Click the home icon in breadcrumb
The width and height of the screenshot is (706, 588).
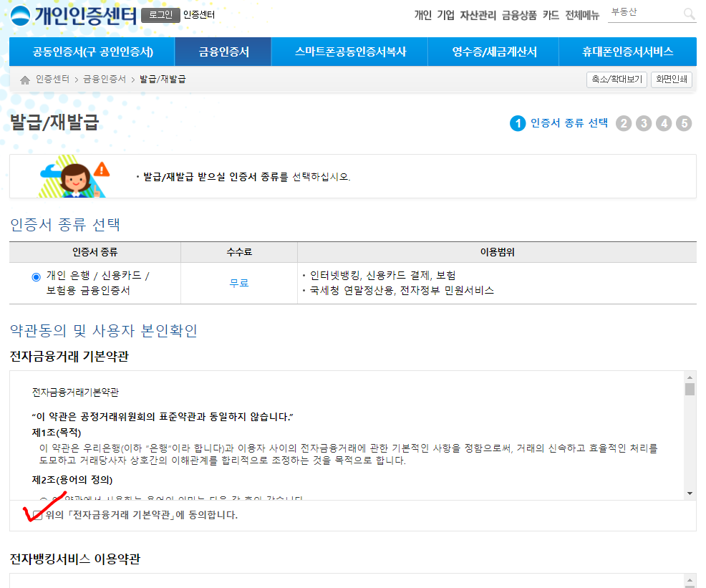coord(25,80)
